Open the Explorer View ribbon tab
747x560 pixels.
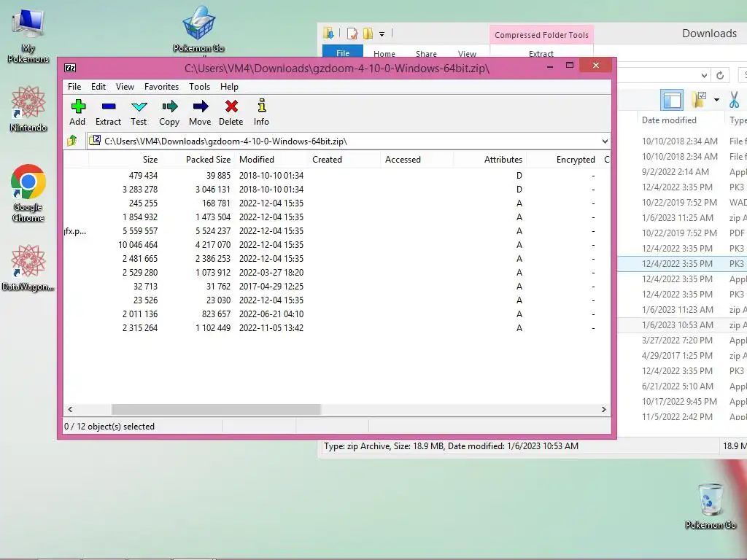tap(467, 53)
